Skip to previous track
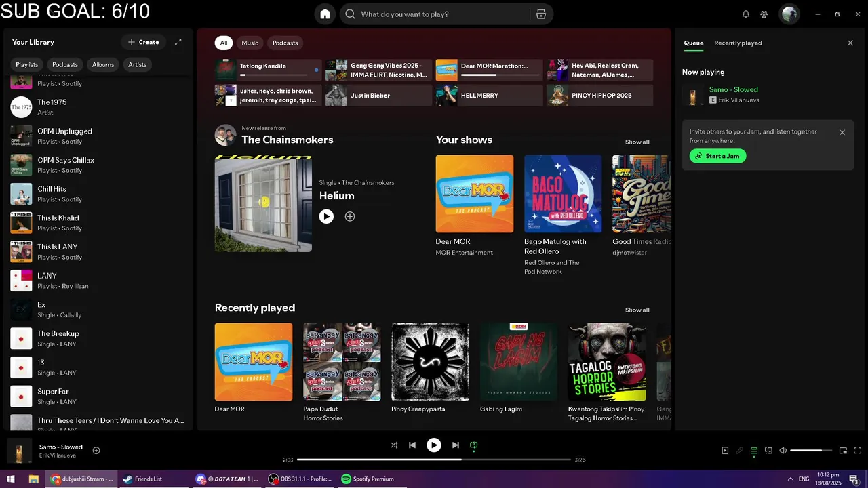 [x=412, y=445]
